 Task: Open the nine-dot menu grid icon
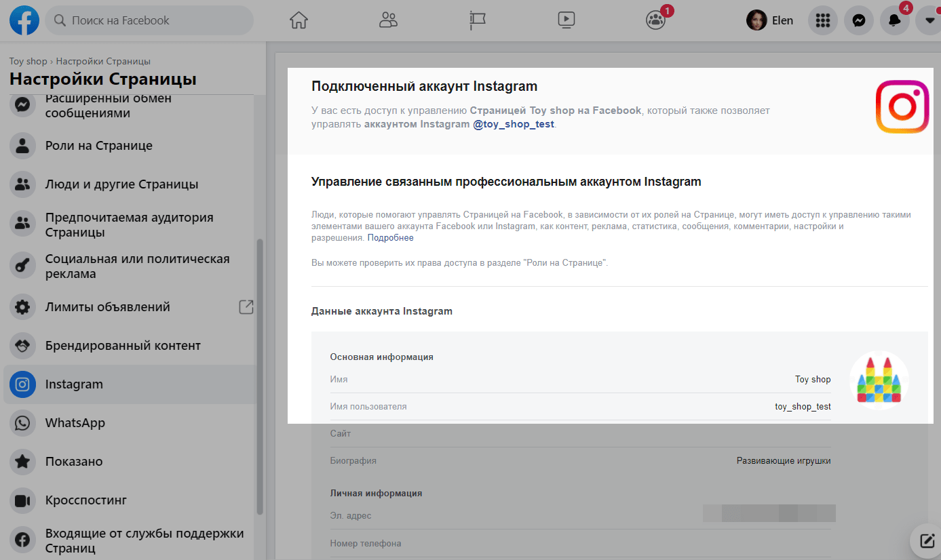click(x=822, y=21)
